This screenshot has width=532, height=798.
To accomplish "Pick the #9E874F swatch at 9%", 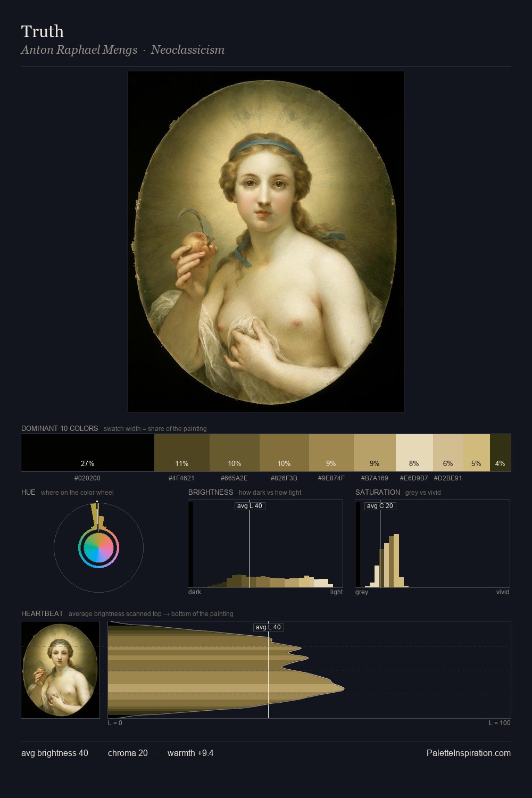I will tap(331, 453).
